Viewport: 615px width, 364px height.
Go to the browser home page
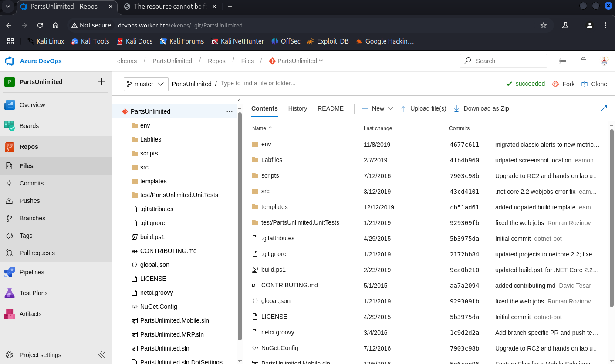[56, 25]
